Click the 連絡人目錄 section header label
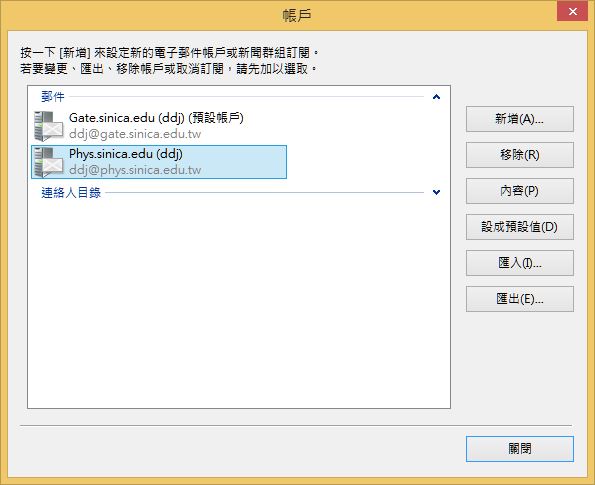The image size is (595, 485). 71,192
